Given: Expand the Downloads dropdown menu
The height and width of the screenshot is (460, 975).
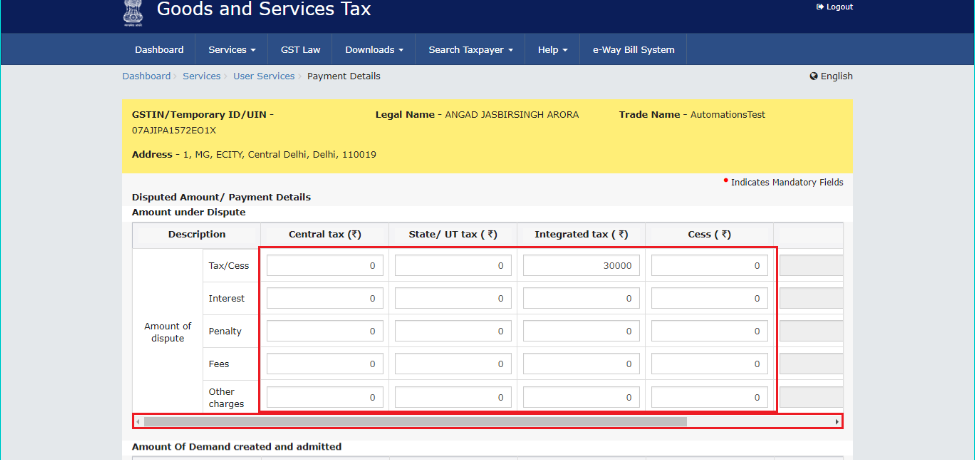Looking at the screenshot, I should [374, 50].
